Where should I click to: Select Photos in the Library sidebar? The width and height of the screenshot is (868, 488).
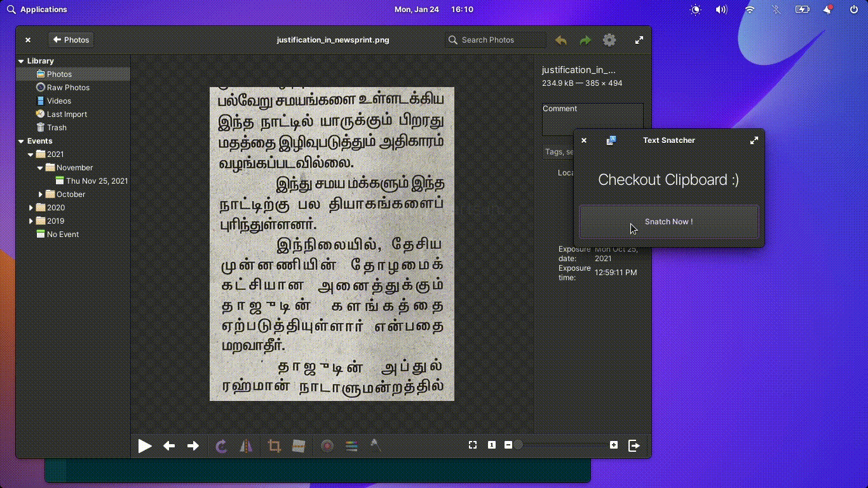tap(73, 74)
